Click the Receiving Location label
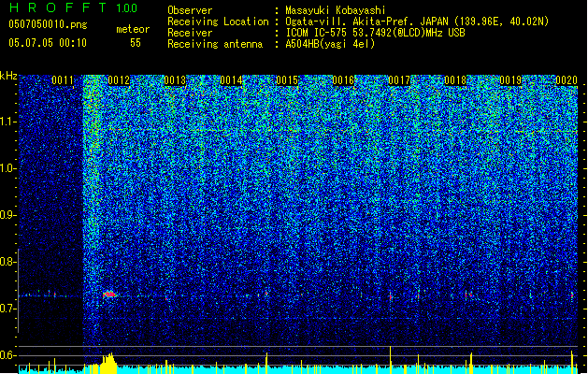 [218, 22]
